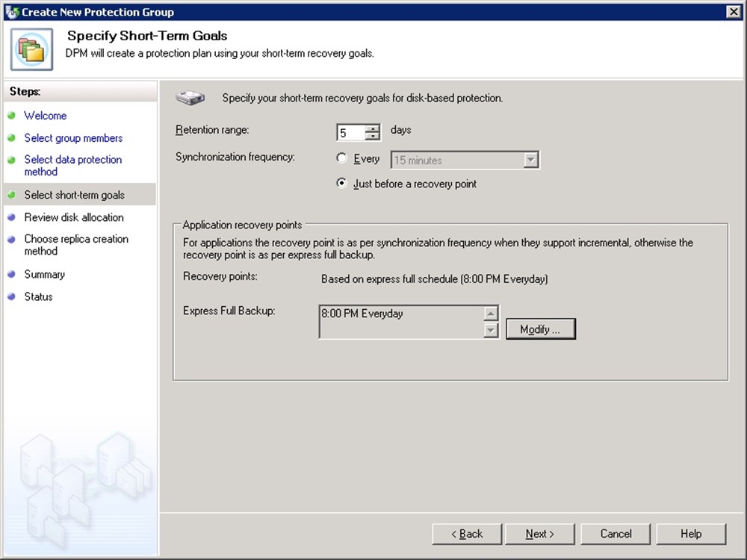The width and height of the screenshot is (747, 560).
Task: Increase retention range with the up arrow
Action: point(373,128)
